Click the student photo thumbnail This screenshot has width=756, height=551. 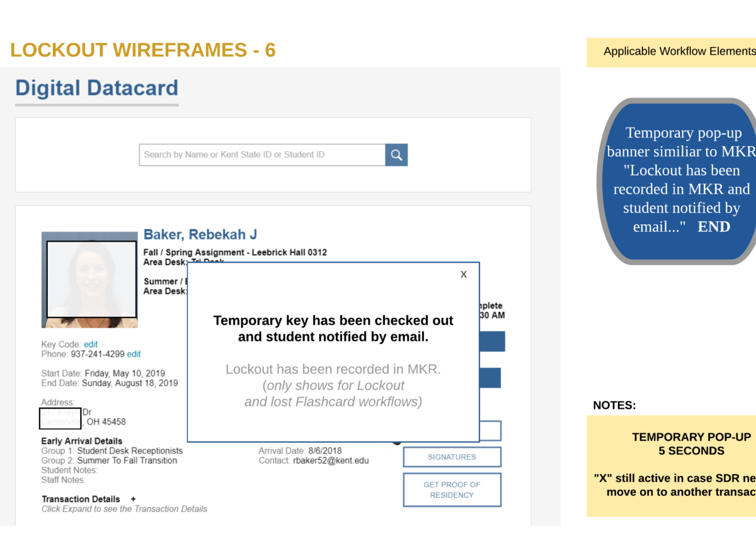point(89,280)
